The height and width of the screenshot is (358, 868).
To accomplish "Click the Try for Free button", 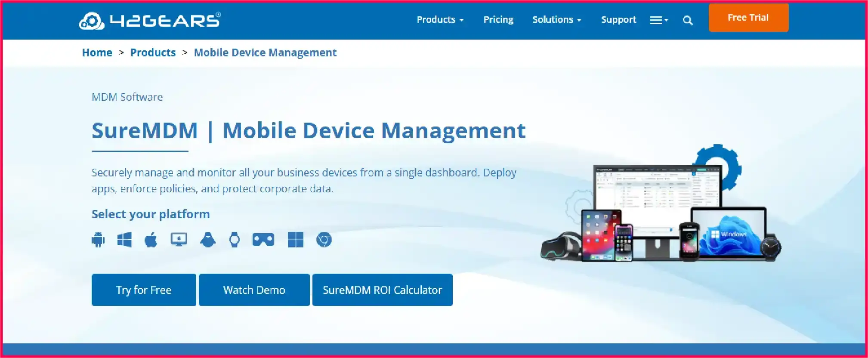I will [x=144, y=290].
